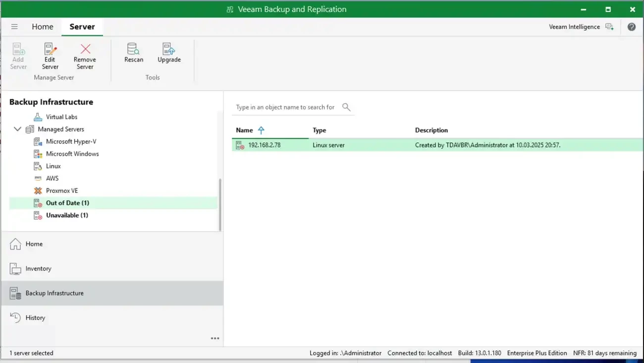Viewport: 644px width, 363px height.
Task: Sort by the Type column header
Action: 320,130
